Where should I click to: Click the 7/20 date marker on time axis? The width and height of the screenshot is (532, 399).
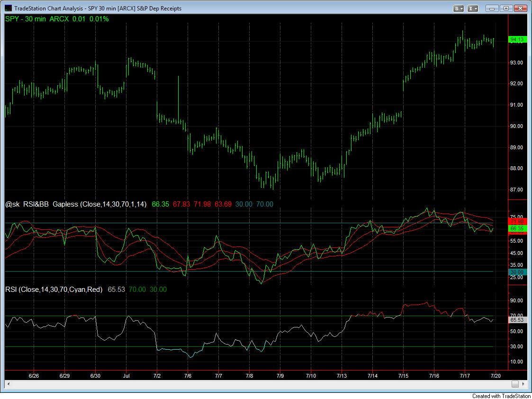(496, 376)
